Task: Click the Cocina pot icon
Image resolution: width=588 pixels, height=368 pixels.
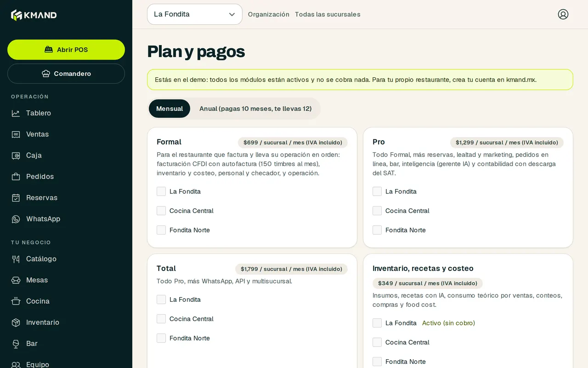Action: pos(16,301)
